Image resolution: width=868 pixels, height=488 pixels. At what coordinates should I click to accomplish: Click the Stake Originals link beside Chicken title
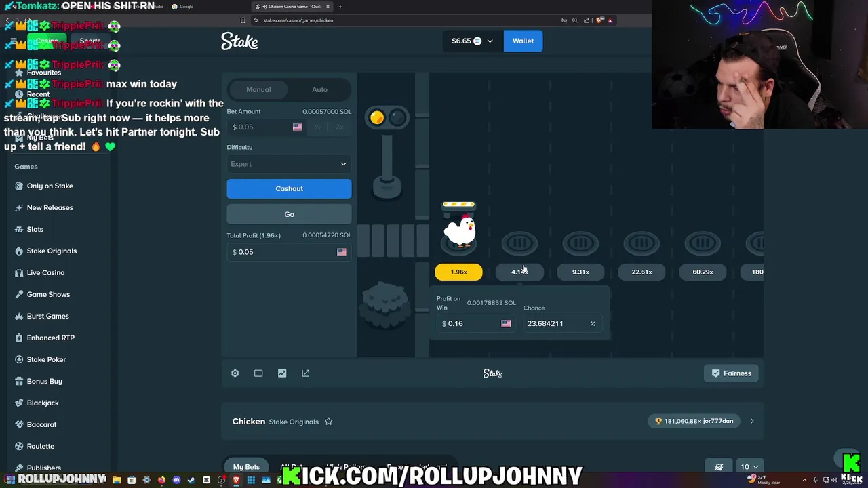pos(294,422)
